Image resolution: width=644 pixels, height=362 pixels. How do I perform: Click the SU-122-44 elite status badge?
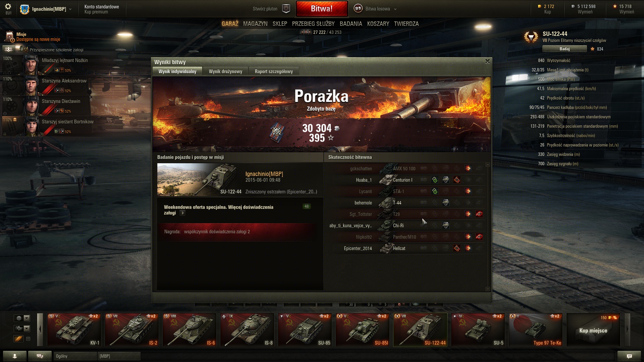point(531,37)
